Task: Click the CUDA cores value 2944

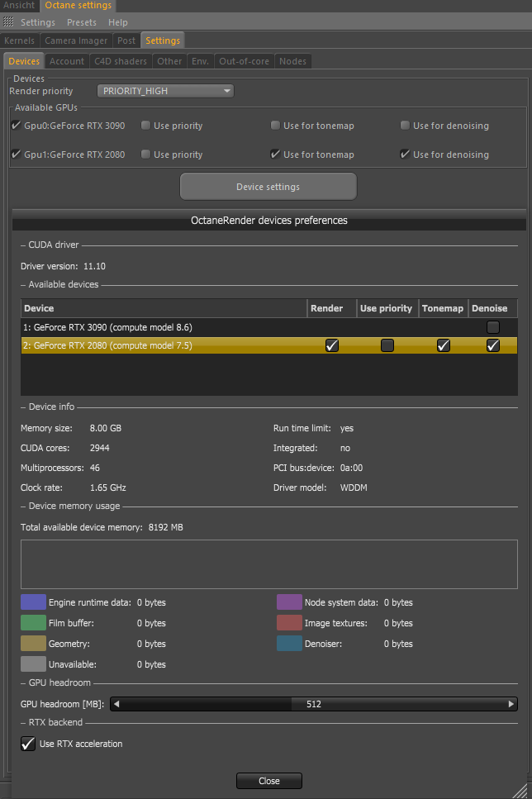Action: [x=100, y=448]
